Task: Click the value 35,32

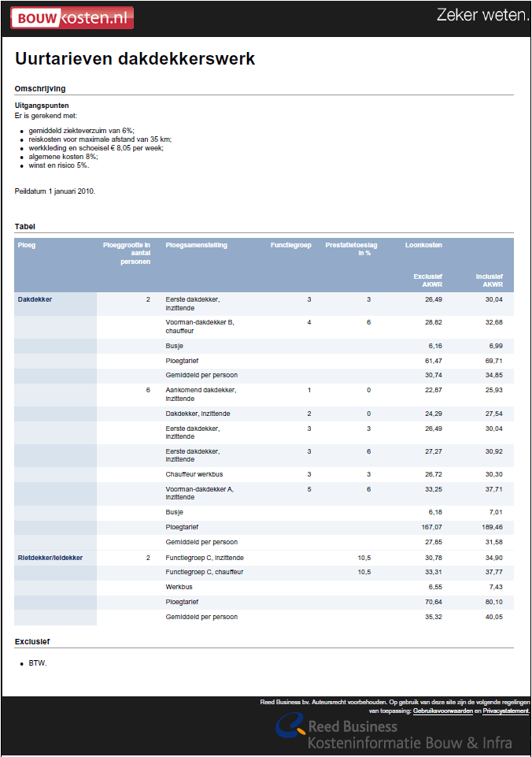Action: click(x=433, y=617)
